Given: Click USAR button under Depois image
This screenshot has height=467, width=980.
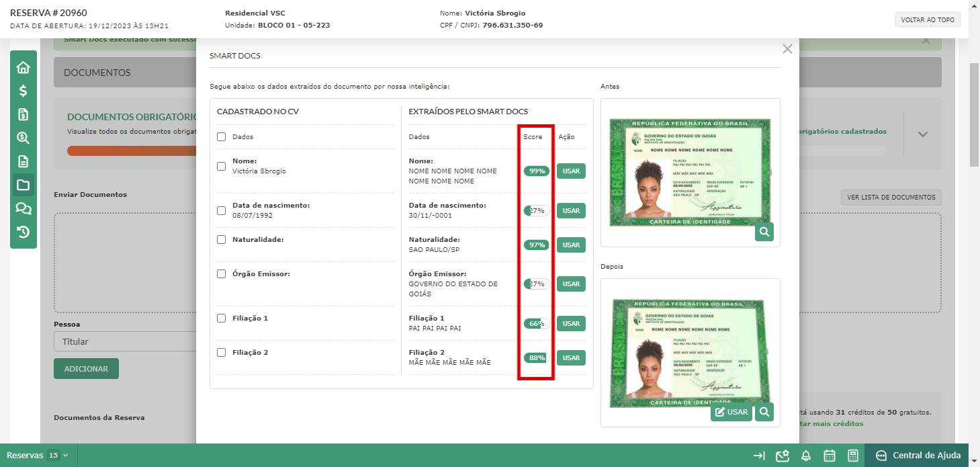Looking at the screenshot, I should pos(731,412).
